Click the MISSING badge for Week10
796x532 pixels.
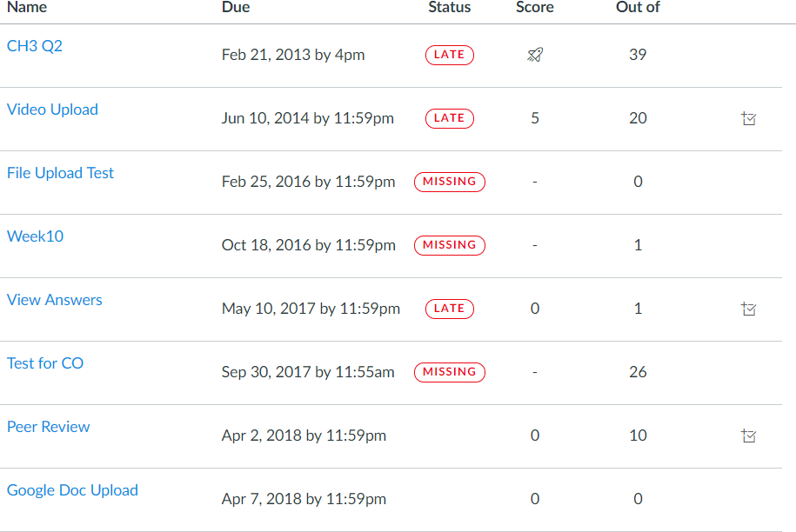coord(449,245)
